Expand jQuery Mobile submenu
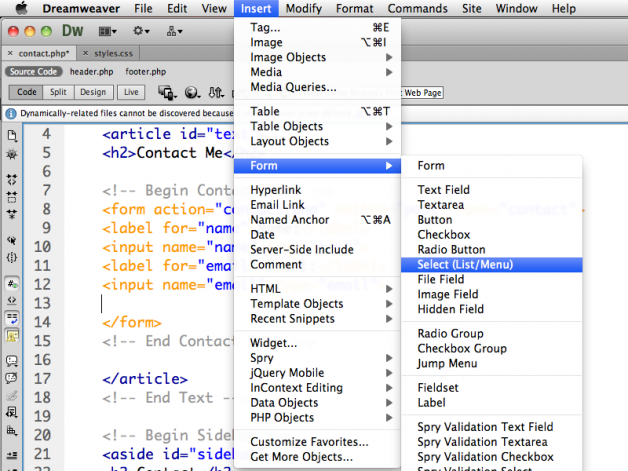 coord(317,373)
